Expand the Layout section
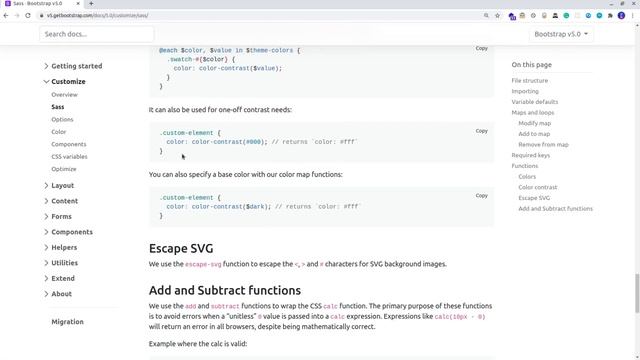The image size is (640, 360). tap(59, 185)
